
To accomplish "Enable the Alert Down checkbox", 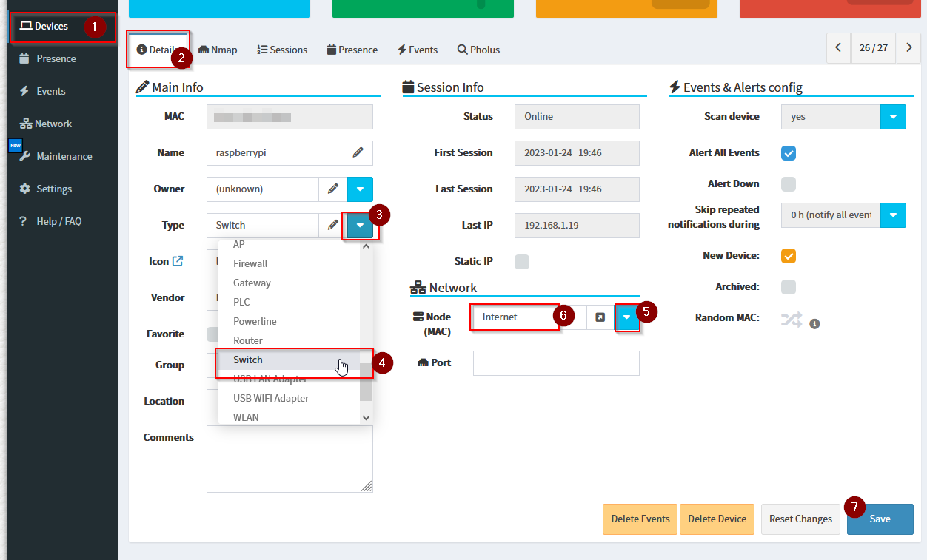I will click(789, 184).
